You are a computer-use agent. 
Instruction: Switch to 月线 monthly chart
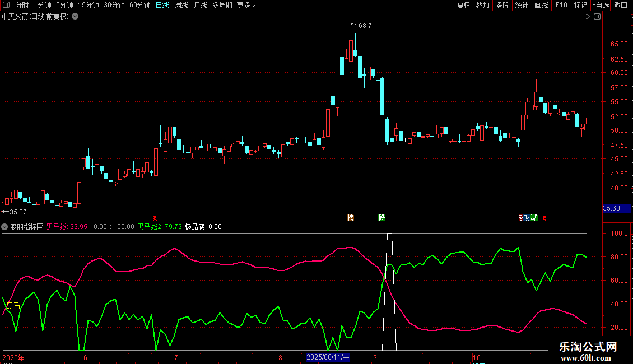point(200,5)
